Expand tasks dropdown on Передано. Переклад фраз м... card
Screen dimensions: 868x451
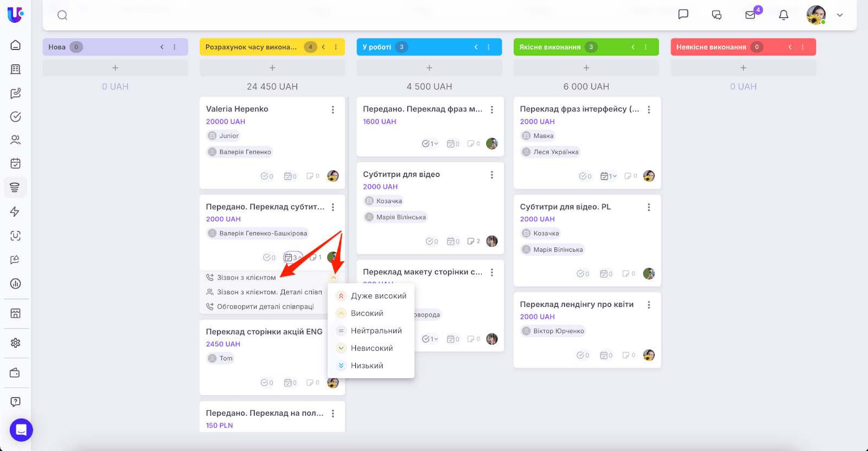pyautogui.click(x=430, y=144)
